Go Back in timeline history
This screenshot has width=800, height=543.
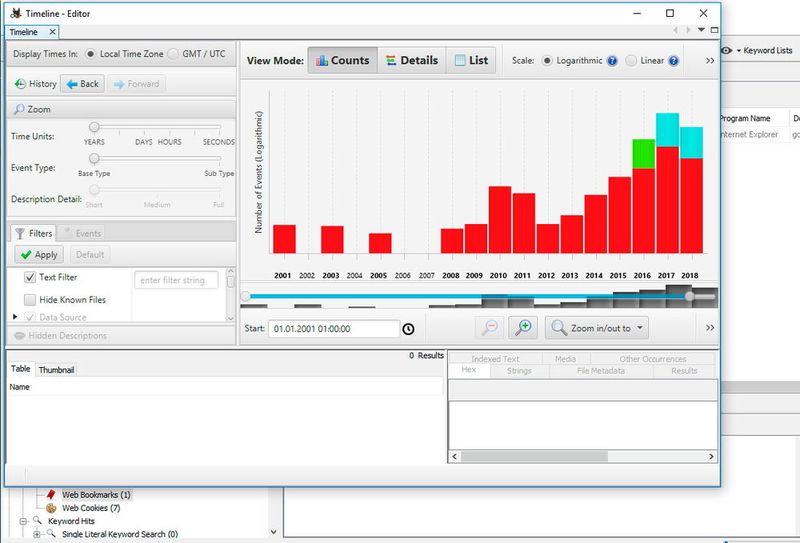click(x=83, y=84)
